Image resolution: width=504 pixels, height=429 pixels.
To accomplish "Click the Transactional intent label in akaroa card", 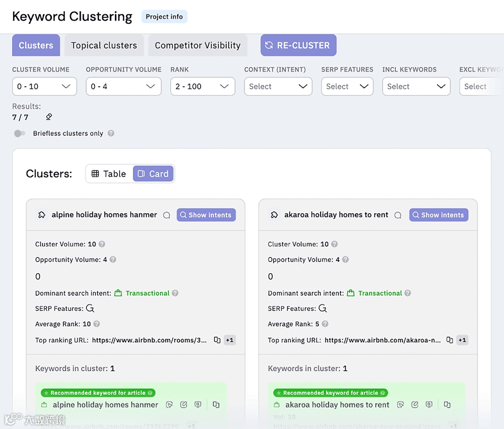I will (380, 293).
